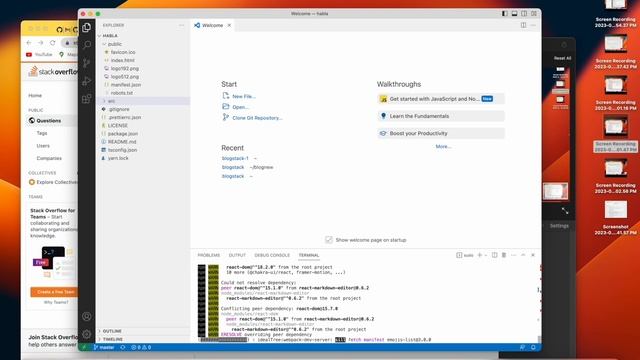640x360 pixels.
Task: Click Explorer more actions ellipsis
Action: pos(181,25)
